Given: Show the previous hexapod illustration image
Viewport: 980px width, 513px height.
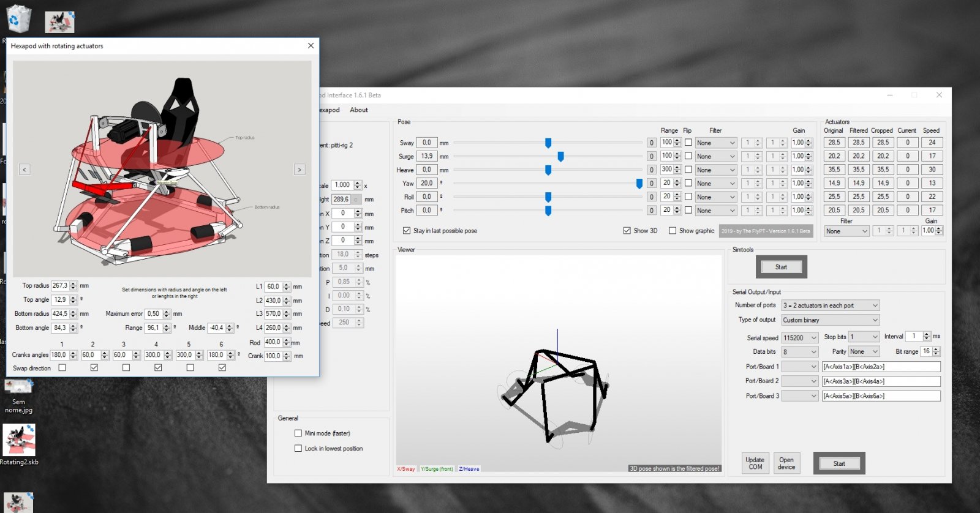Looking at the screenshot, I should tap(24, 170).
